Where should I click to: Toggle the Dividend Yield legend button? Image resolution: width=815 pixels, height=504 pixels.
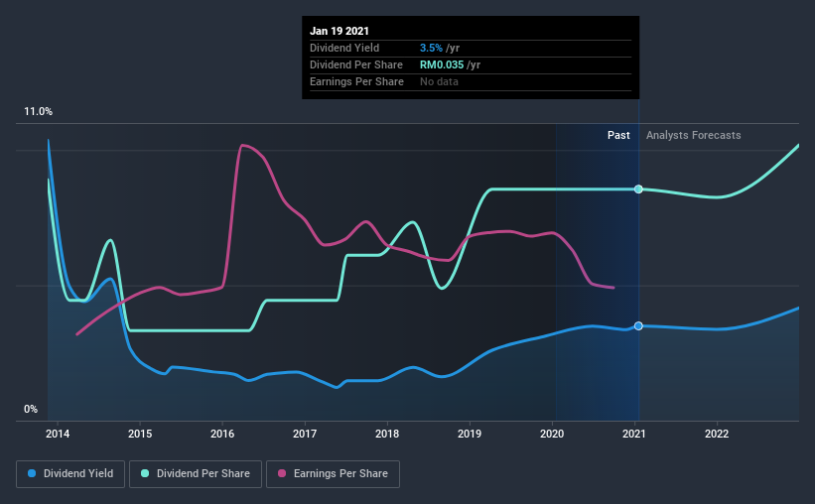point(70,474)
